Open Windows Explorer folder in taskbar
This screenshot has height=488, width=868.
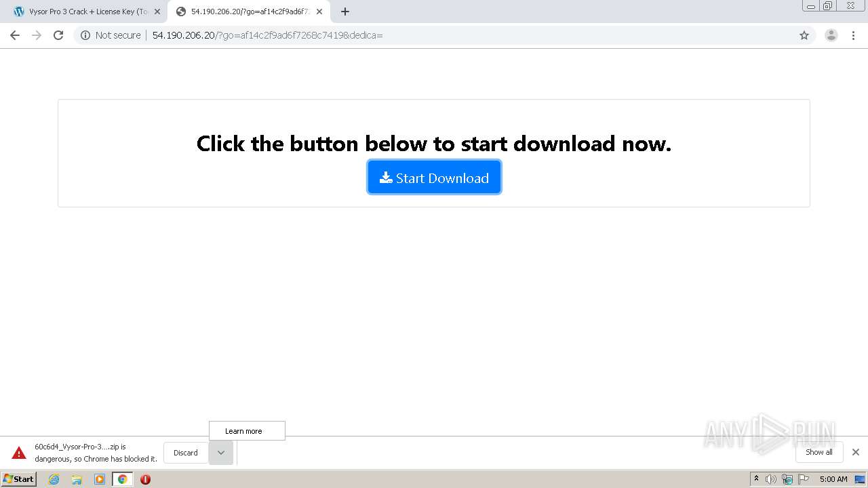pyautogui.click(x=77, y=479)
